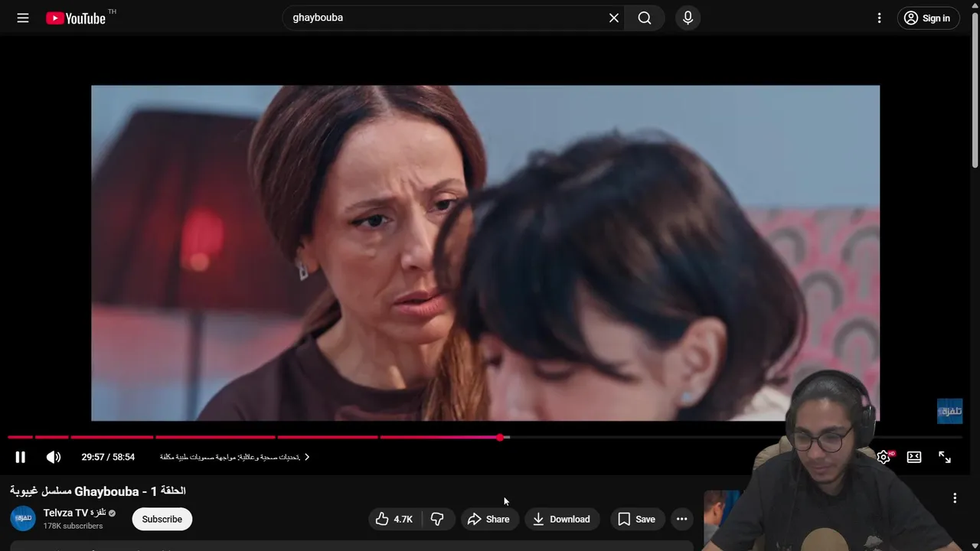Mute the video volume speaker icon
980x551 pixels.
click(54, 457)
